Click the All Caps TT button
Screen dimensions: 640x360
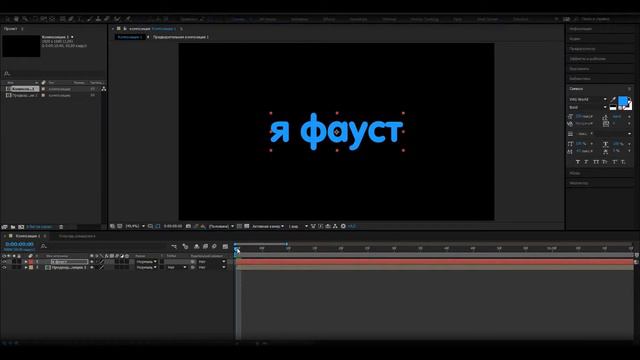[596, 162]
